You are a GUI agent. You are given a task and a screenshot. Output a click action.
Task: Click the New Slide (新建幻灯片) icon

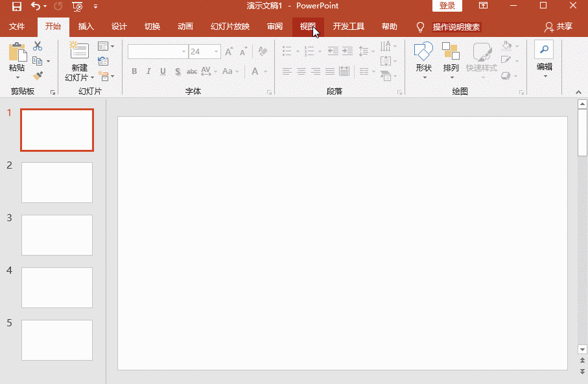coord(79,51)
